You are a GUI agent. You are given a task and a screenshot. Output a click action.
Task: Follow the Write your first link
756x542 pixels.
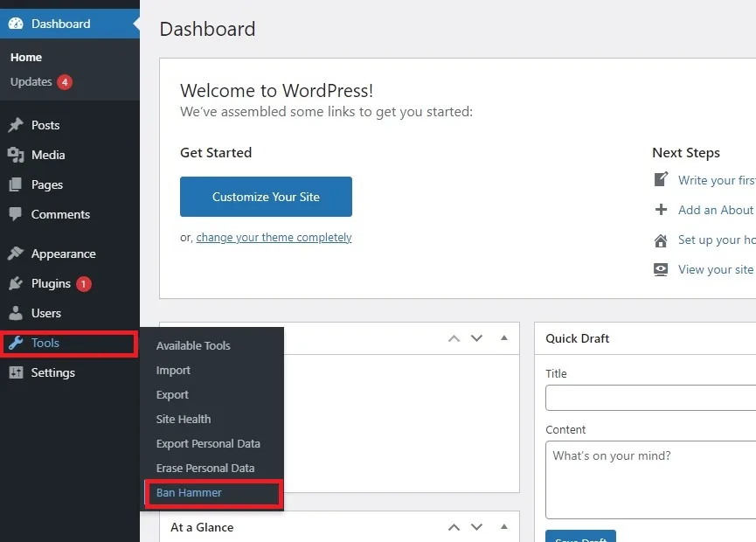717,180
